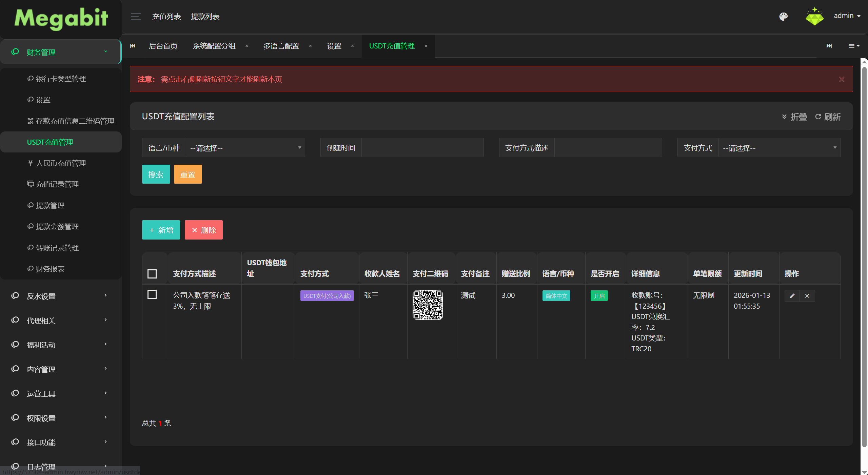Click the row delete X icon
868x475 pixels.
click(x=807, y=296)
